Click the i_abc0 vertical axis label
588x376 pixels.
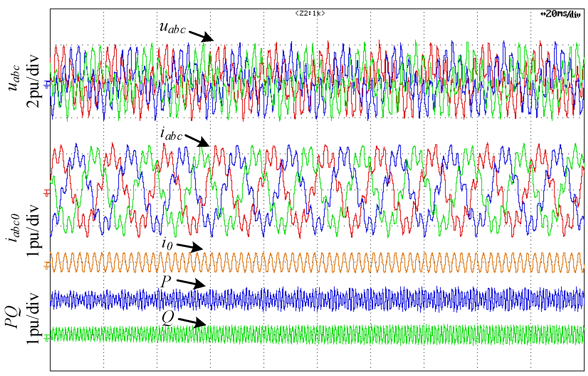pyautogui.click(x=13, y=227)
